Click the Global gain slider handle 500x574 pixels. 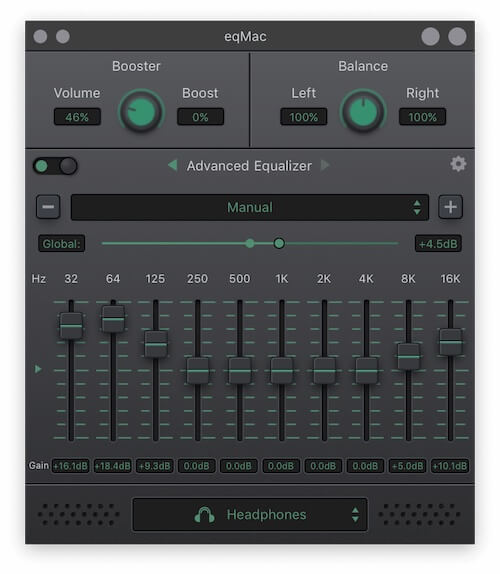point(279,243)
